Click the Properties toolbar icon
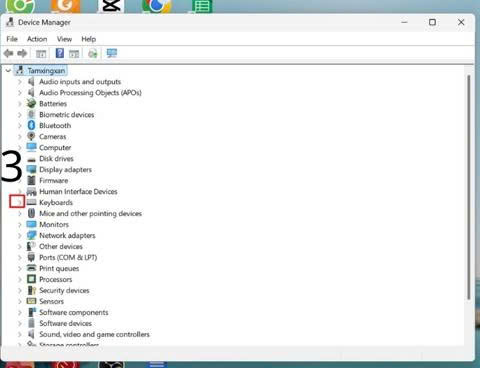 [x=74, y=53]
